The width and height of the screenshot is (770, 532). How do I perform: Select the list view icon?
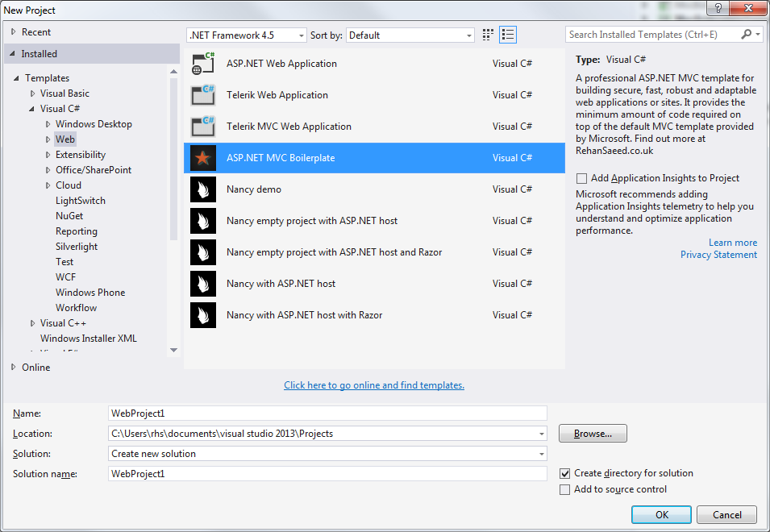tap(508, 35)
